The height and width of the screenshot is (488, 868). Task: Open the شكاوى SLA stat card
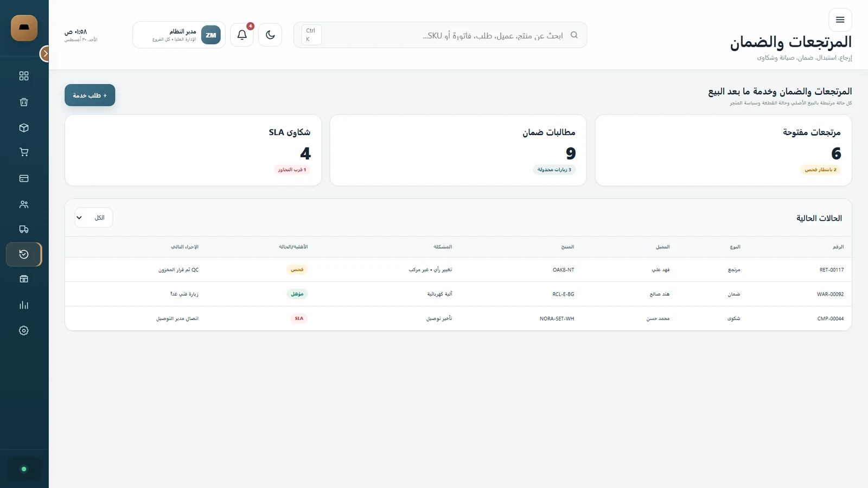click(193, 150)
